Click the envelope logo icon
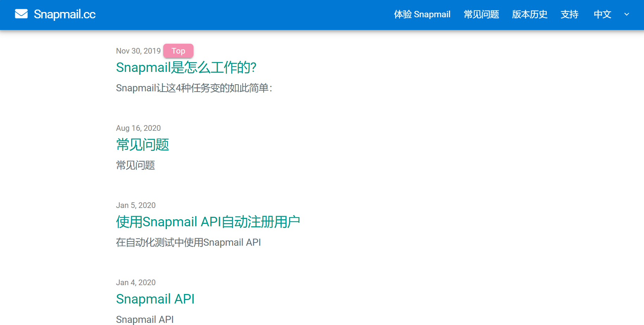The width and height of the screenshot is (644, 325). [21, 14]
